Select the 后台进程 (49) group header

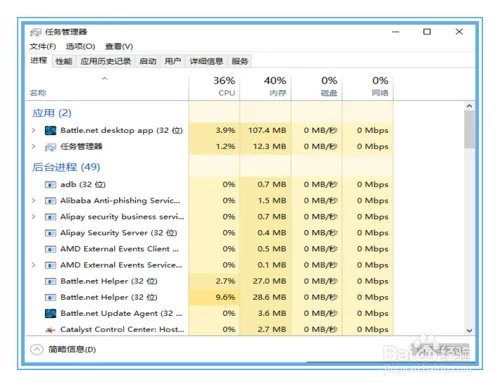[66, 167]
